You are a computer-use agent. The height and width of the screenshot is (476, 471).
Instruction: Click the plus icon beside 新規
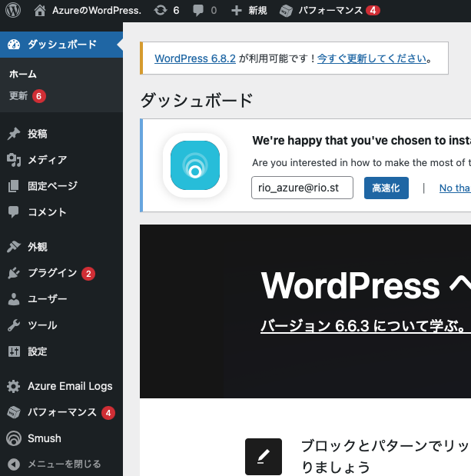coord(236,11)
